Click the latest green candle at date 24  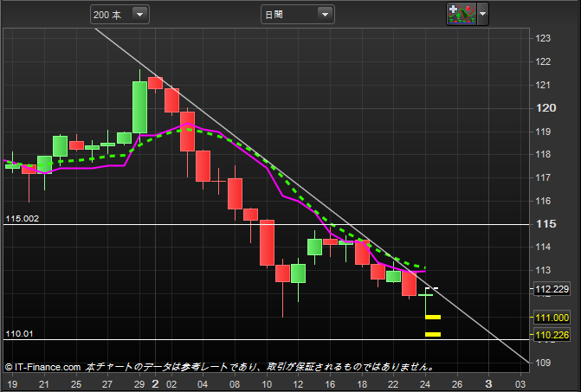[426, 295]
